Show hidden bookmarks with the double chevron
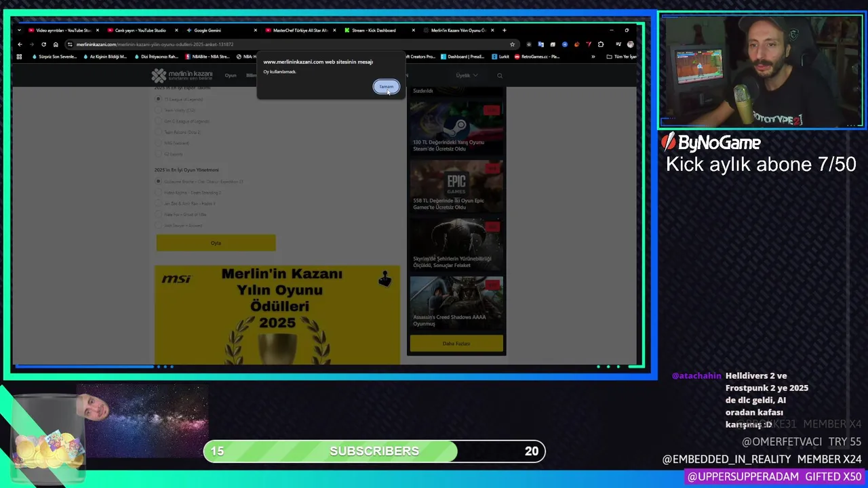Viewport: 868px width, 488px height. click(593, 57)
